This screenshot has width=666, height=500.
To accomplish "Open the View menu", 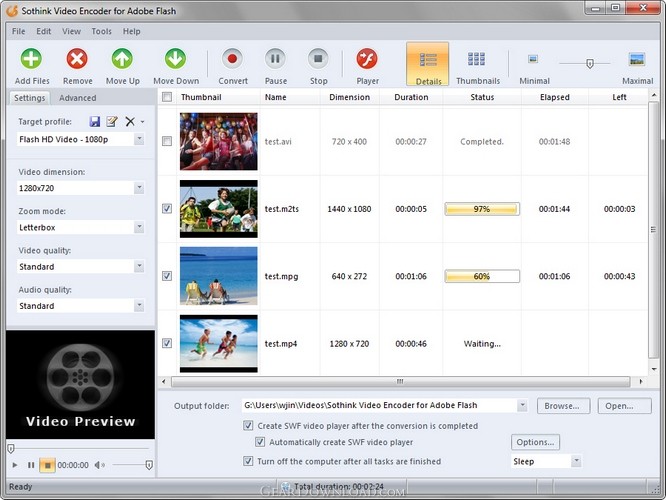I will click(x=71, y=31).
